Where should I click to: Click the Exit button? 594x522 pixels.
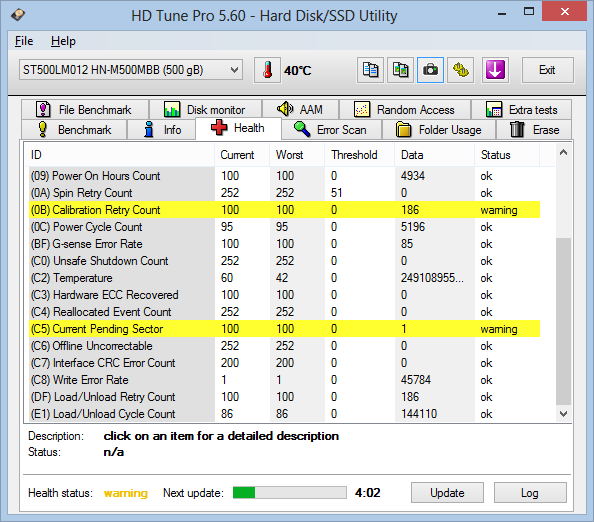(547, 70)
